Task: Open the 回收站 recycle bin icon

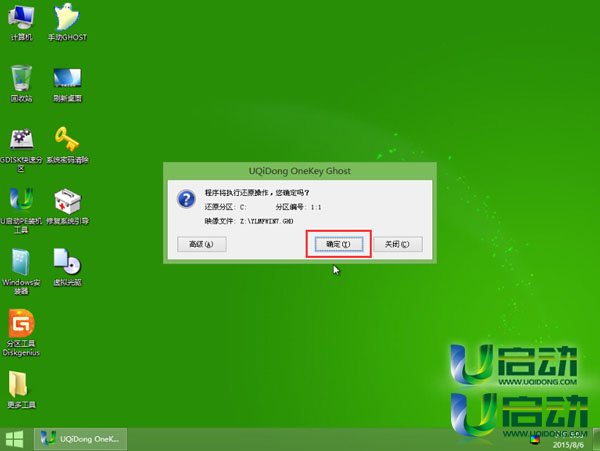Action: (21, 83)
